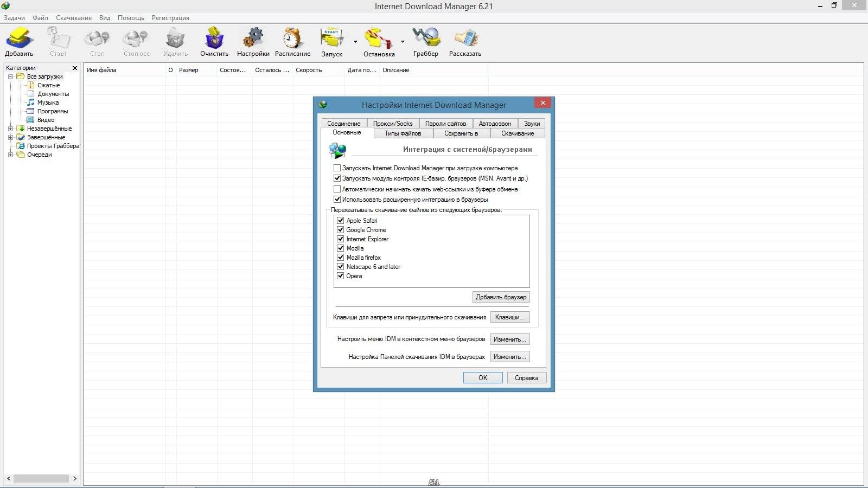Select Программы category in tree

[x=53, y=111]
